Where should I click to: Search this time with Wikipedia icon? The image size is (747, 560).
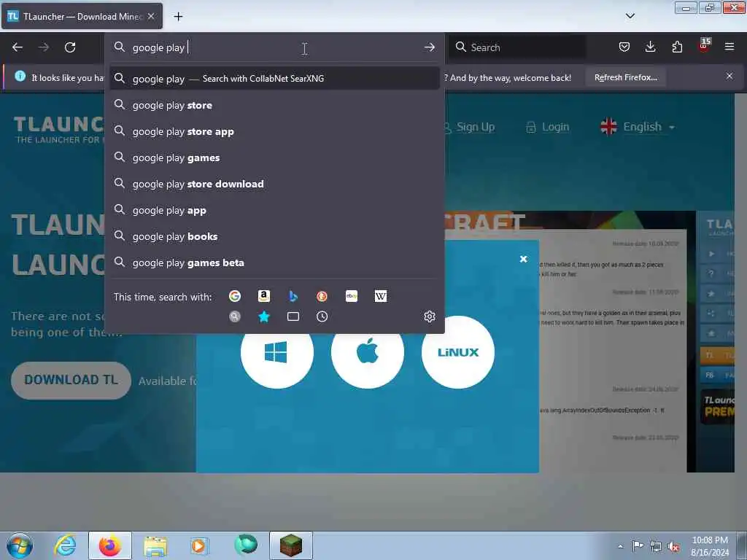coord(381,296)
